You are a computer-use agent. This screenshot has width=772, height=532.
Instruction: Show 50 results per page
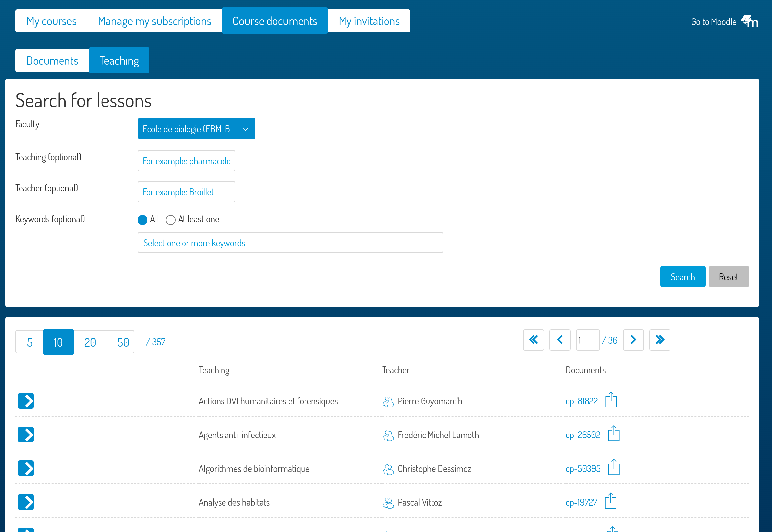123,342
